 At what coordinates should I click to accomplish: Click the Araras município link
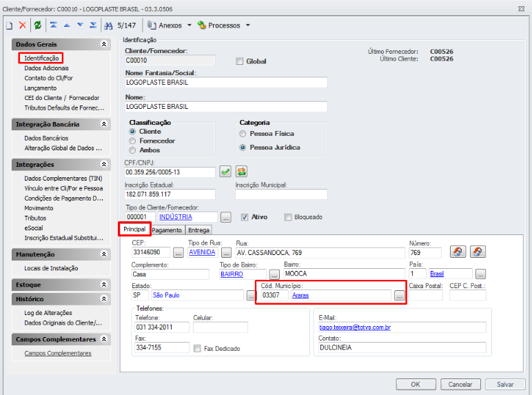(300, 295)
